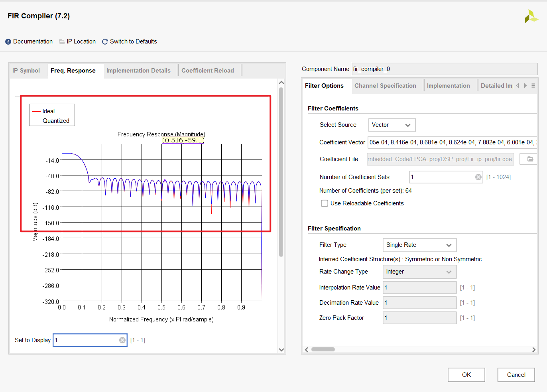Click the IP Location link

(81, 41)
